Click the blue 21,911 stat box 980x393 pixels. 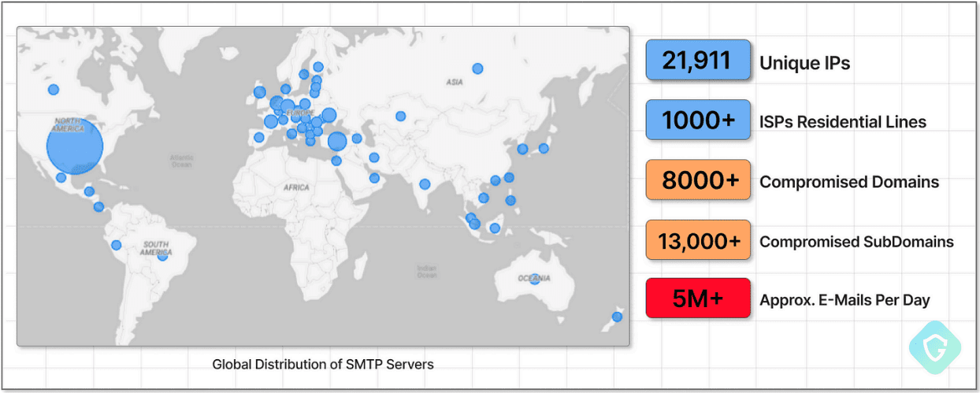pyautogui.click(x=697, y=61)
